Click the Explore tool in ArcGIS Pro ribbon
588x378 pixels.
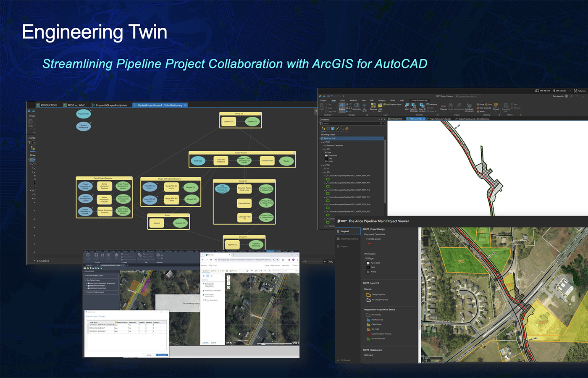click(342, 107)
